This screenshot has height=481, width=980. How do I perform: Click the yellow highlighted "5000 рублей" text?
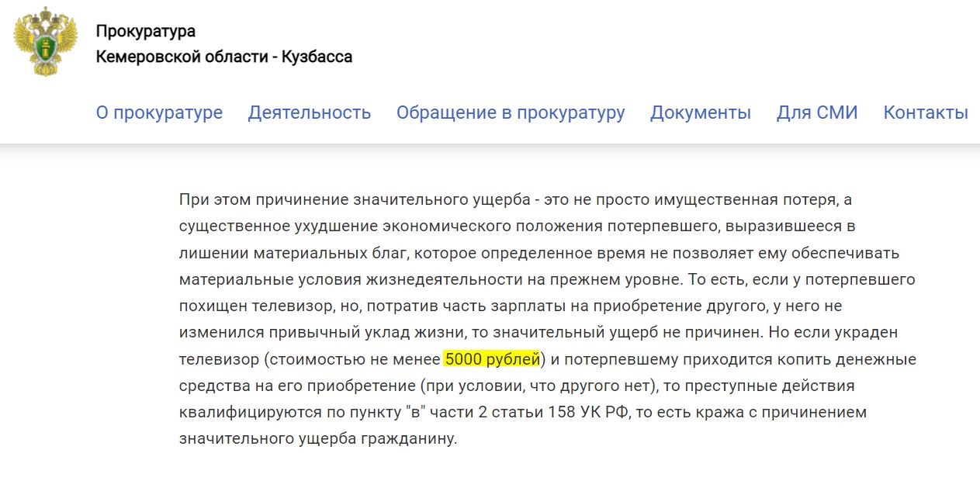pos(492,359)
